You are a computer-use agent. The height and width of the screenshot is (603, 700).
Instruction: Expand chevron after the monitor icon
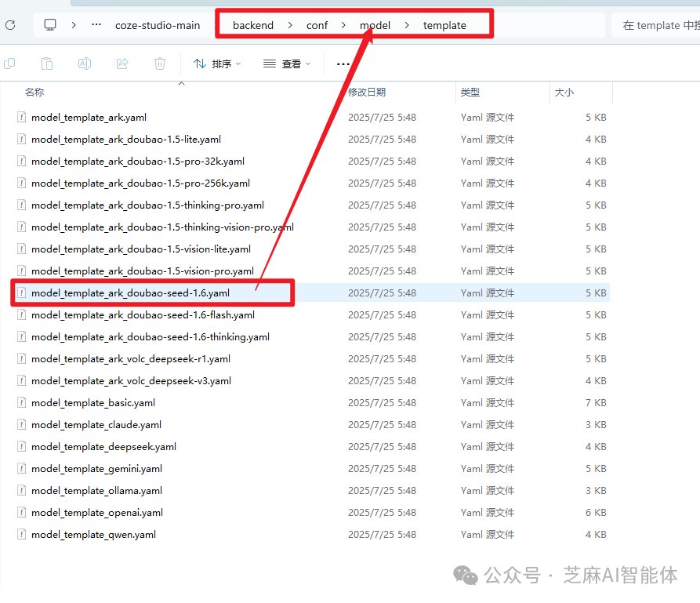click(x=74, y=25)
